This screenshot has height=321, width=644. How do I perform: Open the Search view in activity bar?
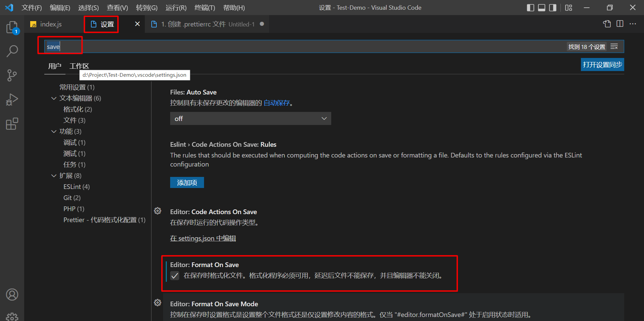click(12, 51)
